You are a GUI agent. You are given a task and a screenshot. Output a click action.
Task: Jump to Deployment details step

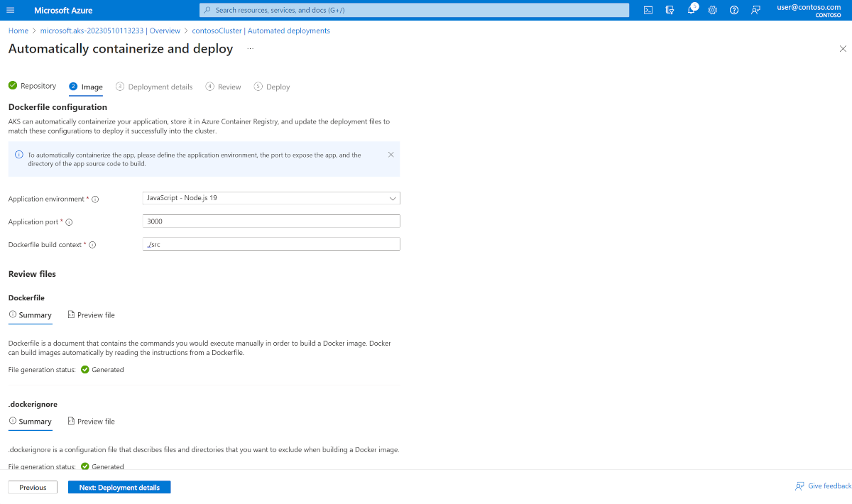coord(154,87)
